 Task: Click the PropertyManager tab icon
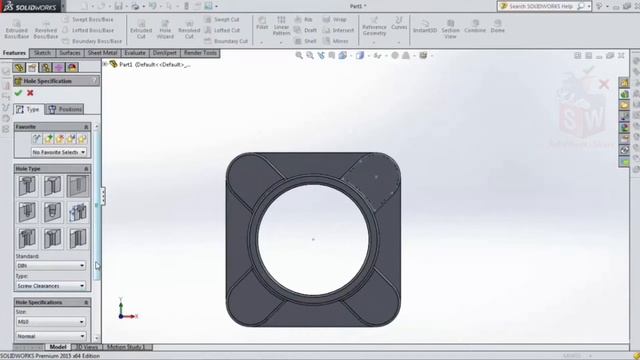click(32, 67)
